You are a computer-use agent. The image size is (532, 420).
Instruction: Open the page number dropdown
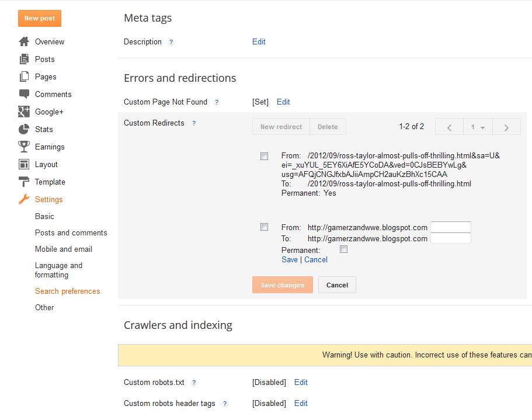[478, 127]
